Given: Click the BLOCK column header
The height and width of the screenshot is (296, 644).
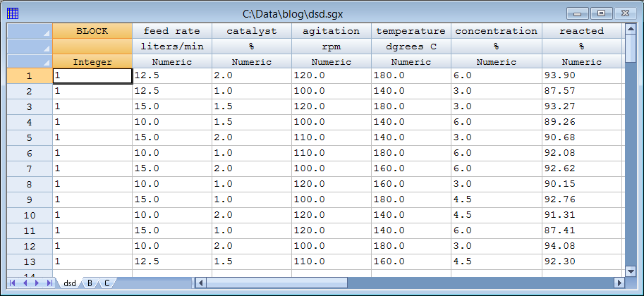Looking at the screenshot, I should tap(92, 31).
